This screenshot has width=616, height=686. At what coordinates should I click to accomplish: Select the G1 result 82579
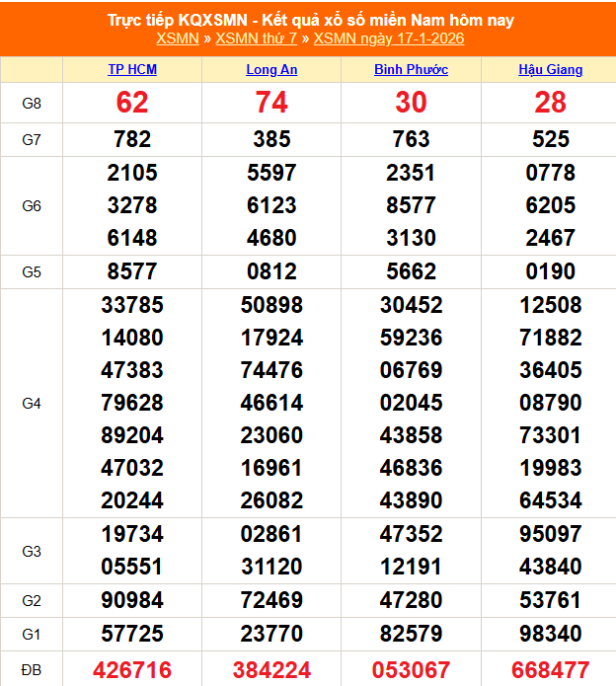[x=411, y=633]
